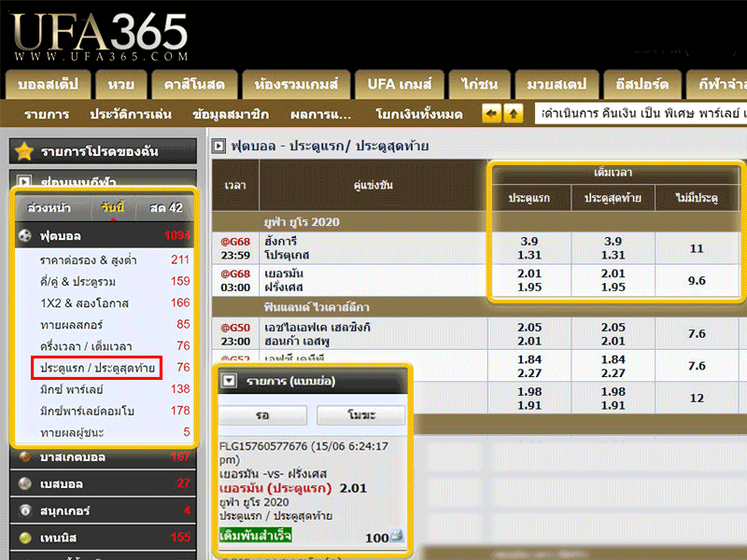
Task: Click no-goal odds 12
Action: [x=697, y=399]
